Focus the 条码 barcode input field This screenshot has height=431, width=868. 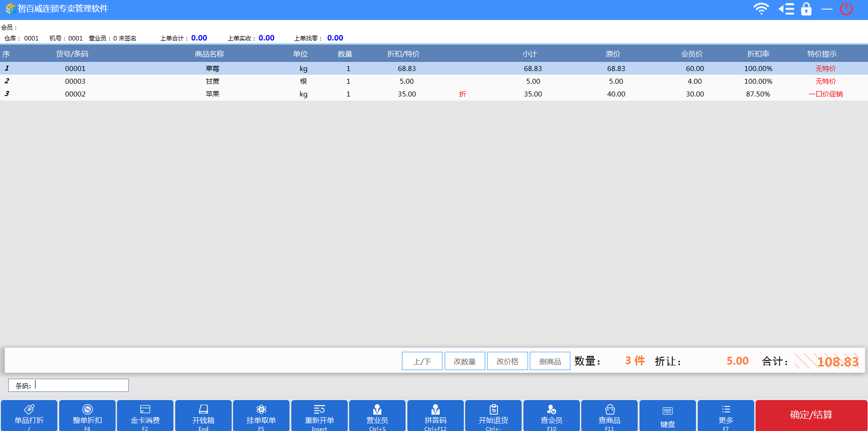point(81,385)
